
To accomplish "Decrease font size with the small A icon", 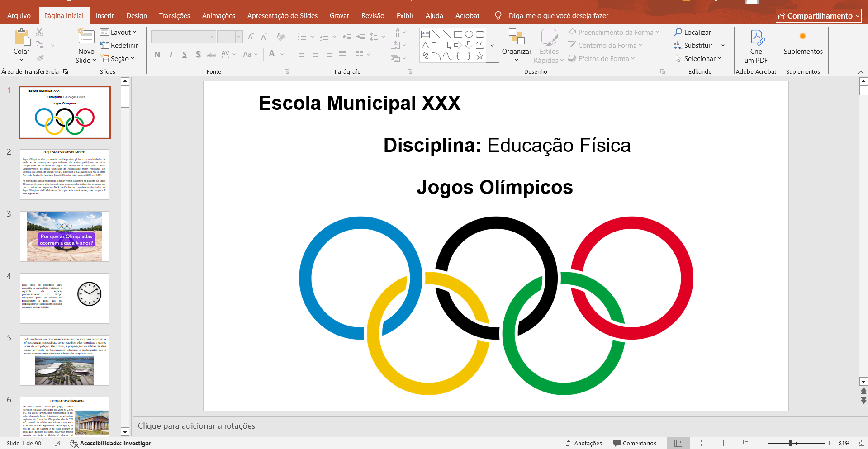I will click(264, 37).
